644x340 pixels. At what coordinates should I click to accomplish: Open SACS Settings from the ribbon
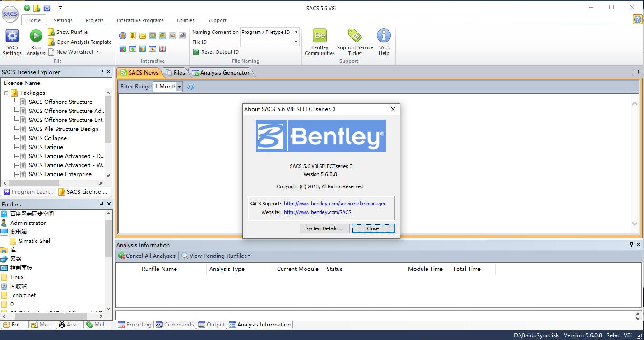12,43
